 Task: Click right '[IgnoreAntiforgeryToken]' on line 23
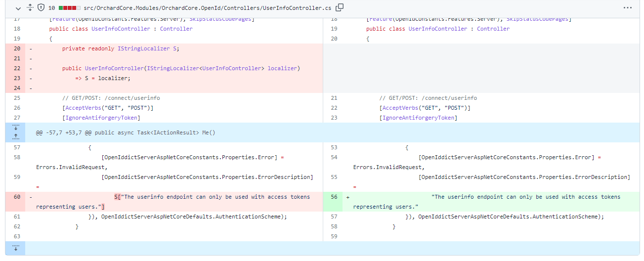(x=418, y=118)
